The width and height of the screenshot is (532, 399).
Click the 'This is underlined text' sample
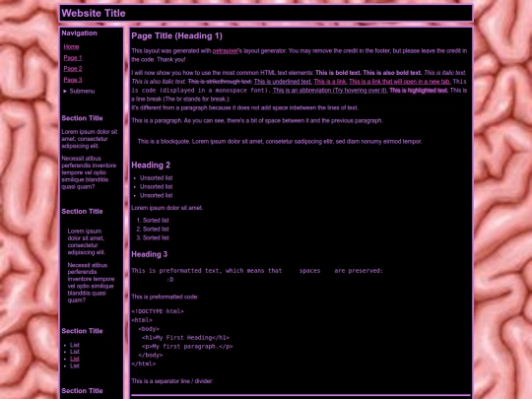click(x=283, y=82)
